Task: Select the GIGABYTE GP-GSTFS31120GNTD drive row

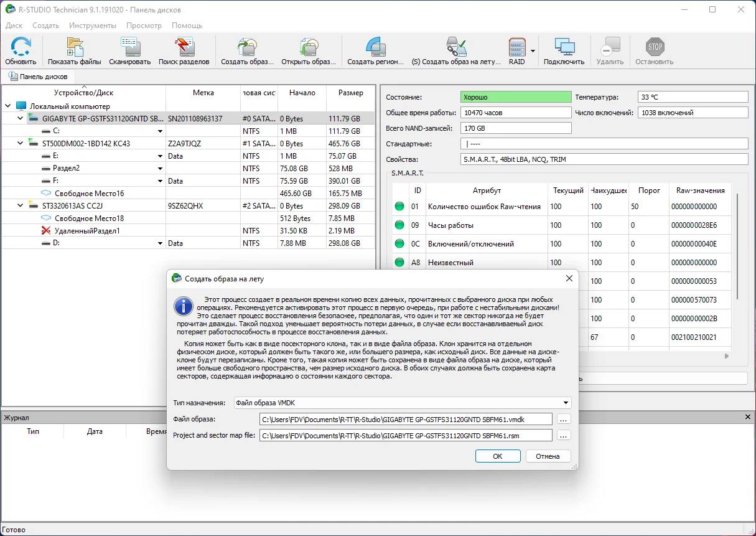Action: click(188, 118)
